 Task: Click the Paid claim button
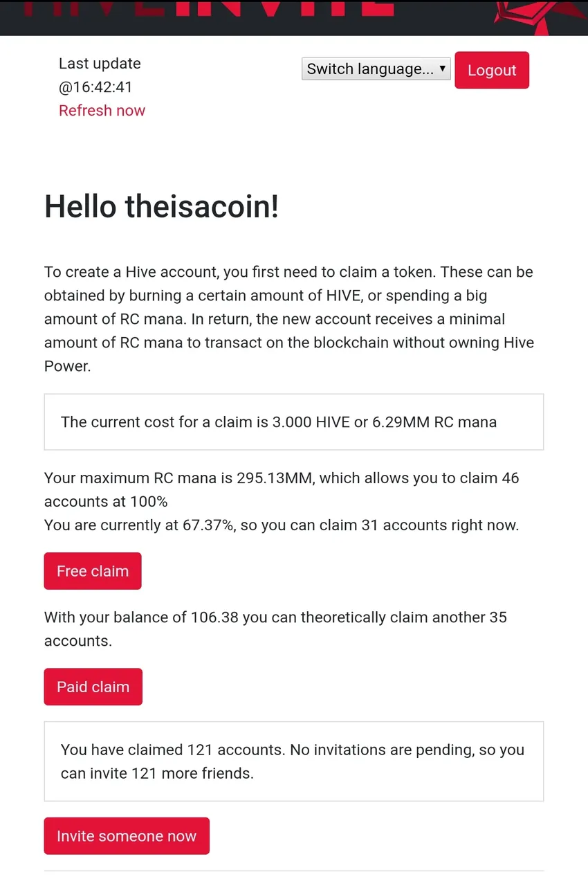tap(93, 687)
